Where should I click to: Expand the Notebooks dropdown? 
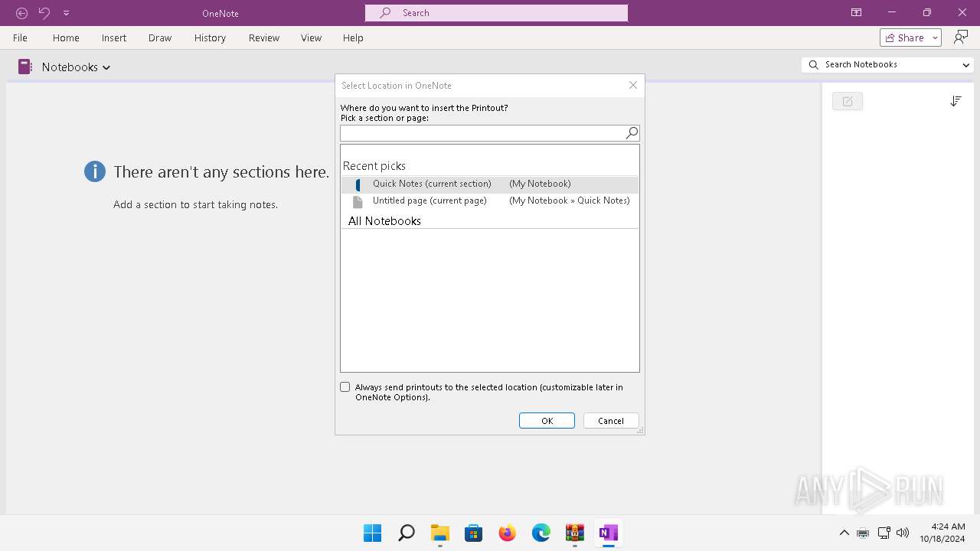(76, 67)
